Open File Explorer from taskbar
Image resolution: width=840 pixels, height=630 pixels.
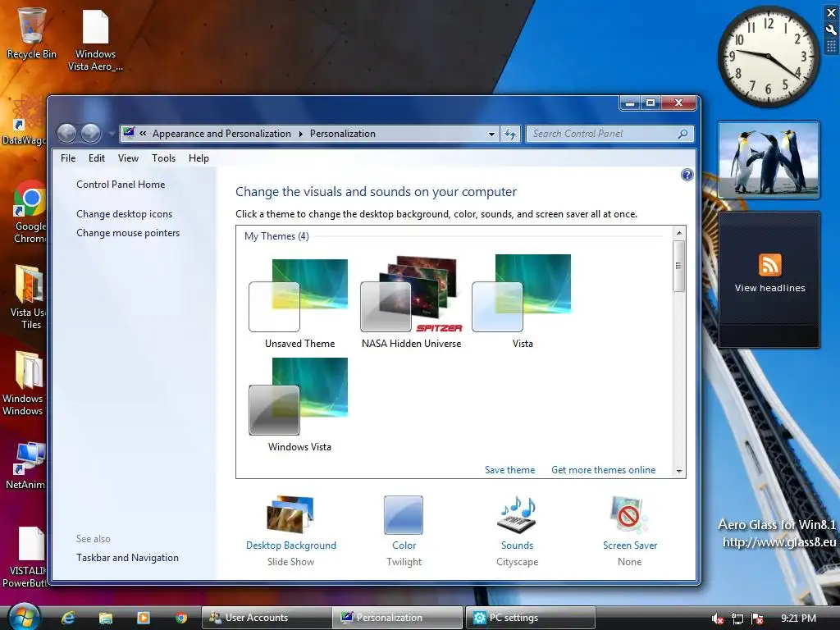pyautogui.click(x=106, y=618)
